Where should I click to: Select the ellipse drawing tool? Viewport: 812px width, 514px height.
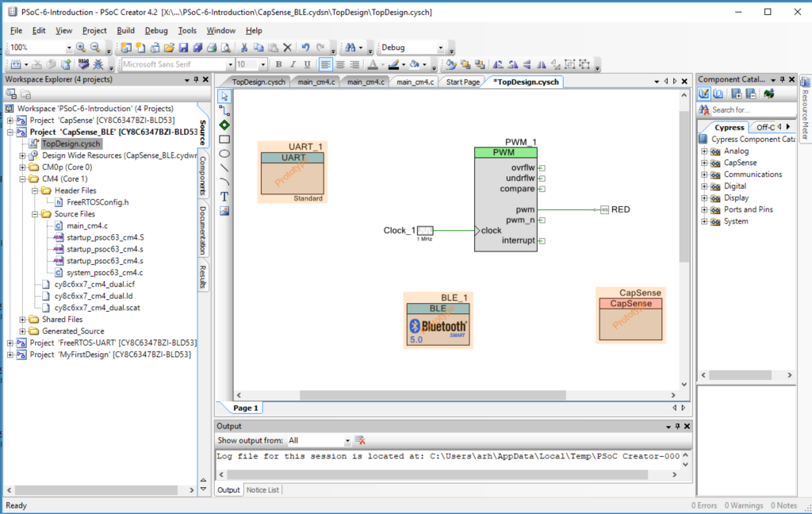click(224, 154)
